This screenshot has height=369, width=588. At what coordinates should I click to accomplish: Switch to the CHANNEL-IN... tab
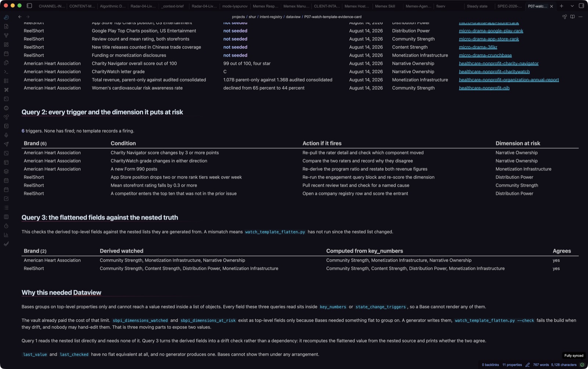(x=51, y=6)
